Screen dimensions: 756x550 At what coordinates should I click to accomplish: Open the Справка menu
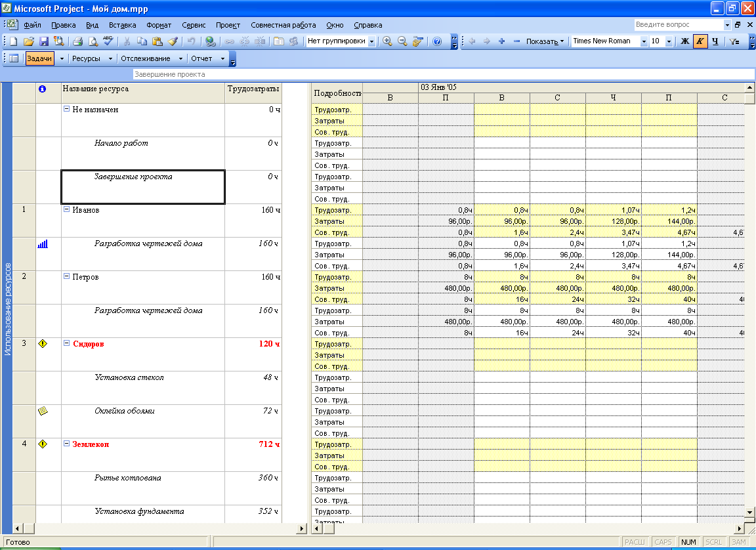[x=368, y=25]
